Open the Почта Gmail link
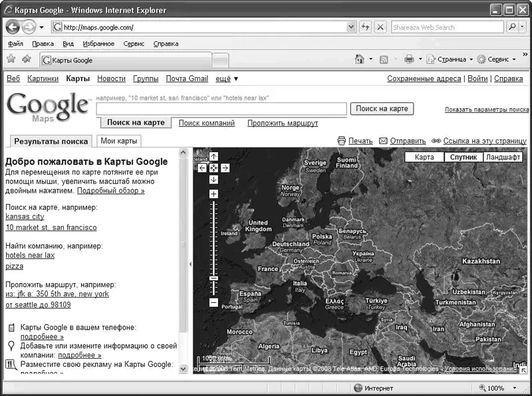532x396 pixels. (187, 78)
